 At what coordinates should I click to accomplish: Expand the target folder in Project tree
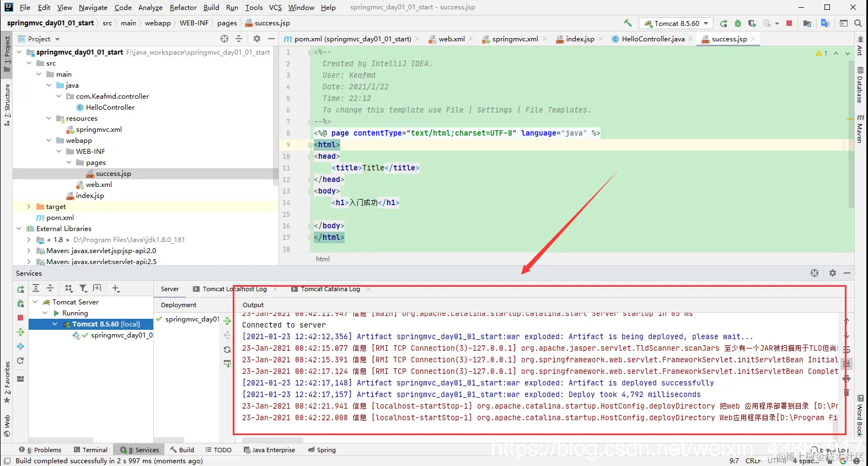(x=29, y=207)
